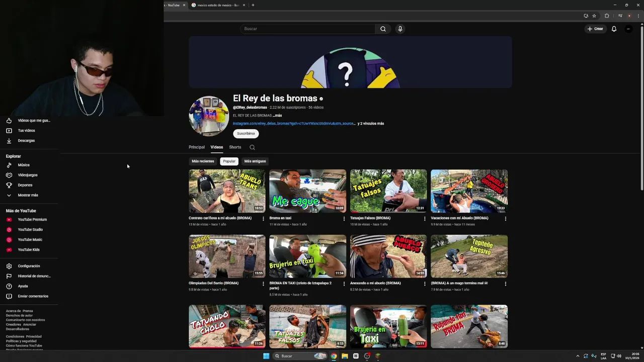Filter videos by Popular
The width and height of the screenshot is (644, 362).
(x=229, y=161)
